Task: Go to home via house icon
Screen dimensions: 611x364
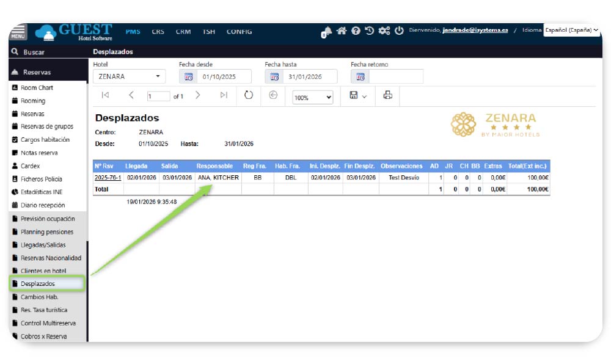Action: click(342, 31)
